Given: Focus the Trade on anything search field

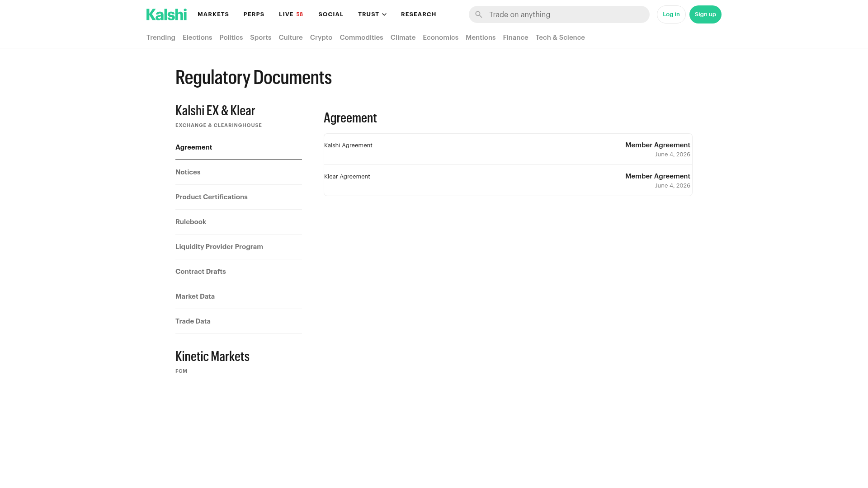Looking at the screenshot, I should 559,14.
